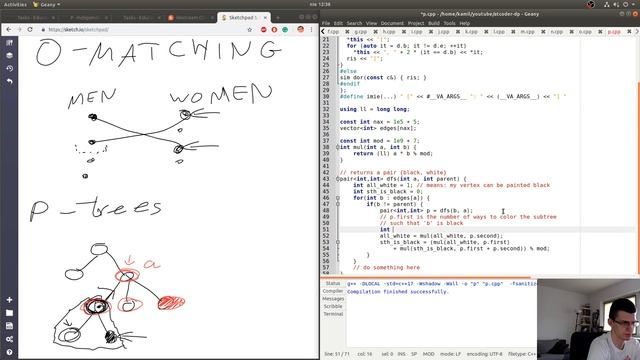Open the Project menu in Geany
This screenshot has height=360, width=640.
pyautogui.click(x=416, y=23)
